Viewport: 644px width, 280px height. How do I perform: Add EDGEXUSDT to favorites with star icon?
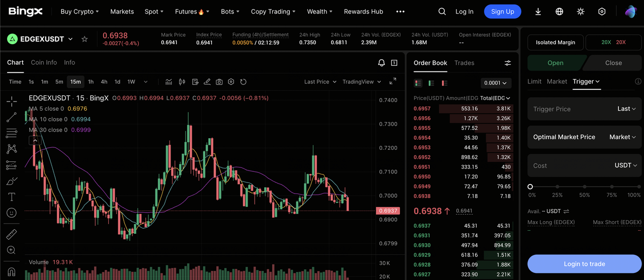pyautogui.click(x=85, y=39)
